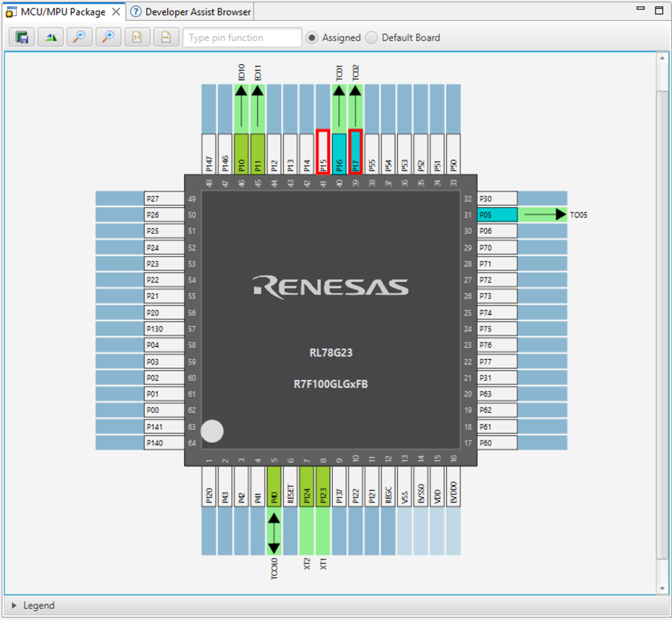This screenshot has height=620, width=672.
Task: Click the TO02 function label
Action: pyautogui.click(x=355, y=73)
